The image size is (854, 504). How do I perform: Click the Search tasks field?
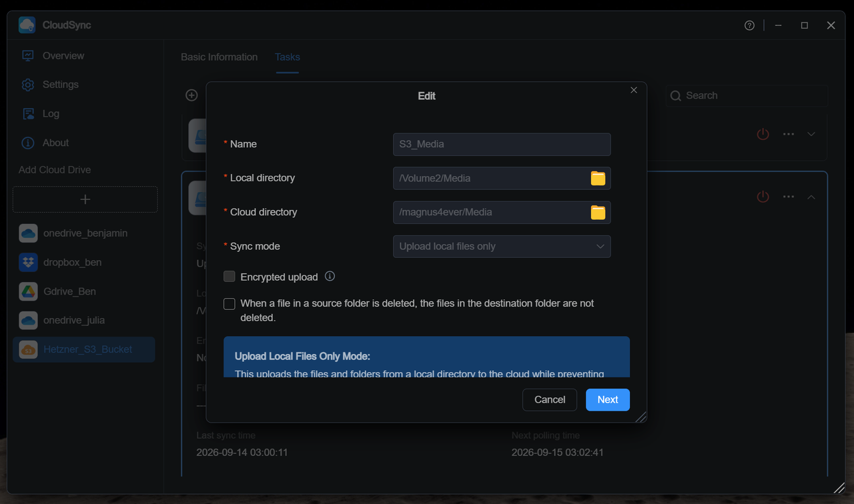[x=746, y=95]
